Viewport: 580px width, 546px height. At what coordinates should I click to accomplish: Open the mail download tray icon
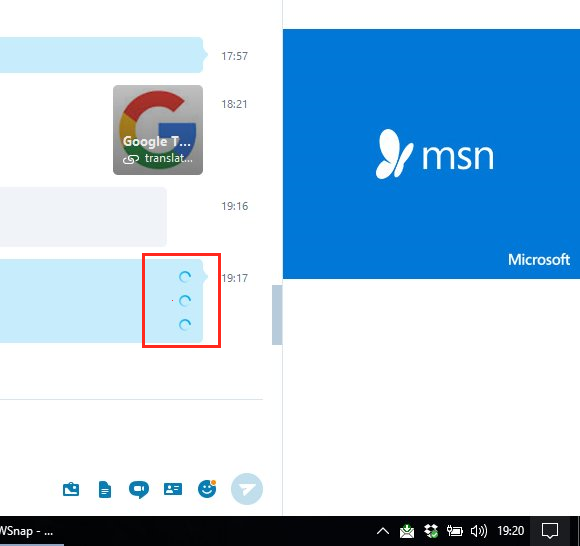point(407,531)
